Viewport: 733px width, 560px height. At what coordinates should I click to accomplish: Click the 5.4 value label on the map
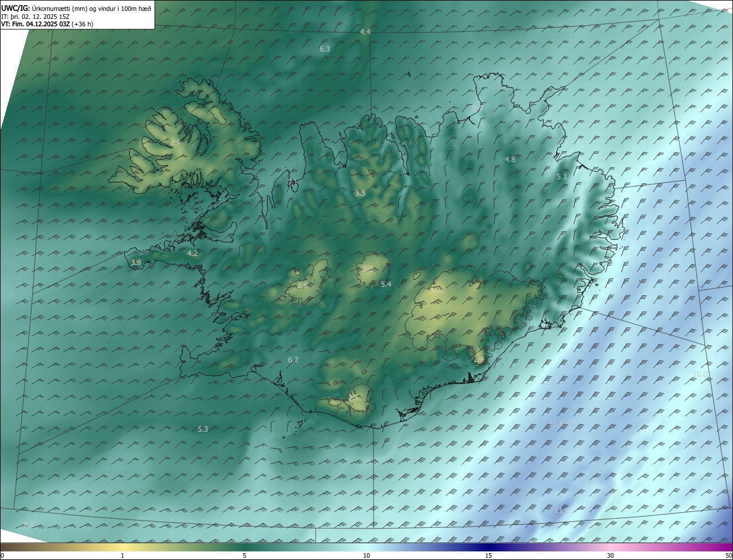pyautogui.click(x=386, y=284)
